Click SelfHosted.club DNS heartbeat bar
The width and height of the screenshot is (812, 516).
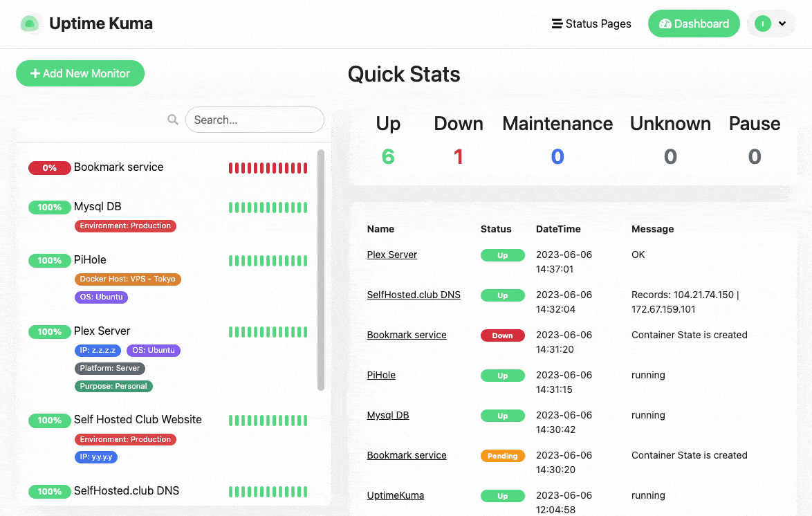[268, 492]
